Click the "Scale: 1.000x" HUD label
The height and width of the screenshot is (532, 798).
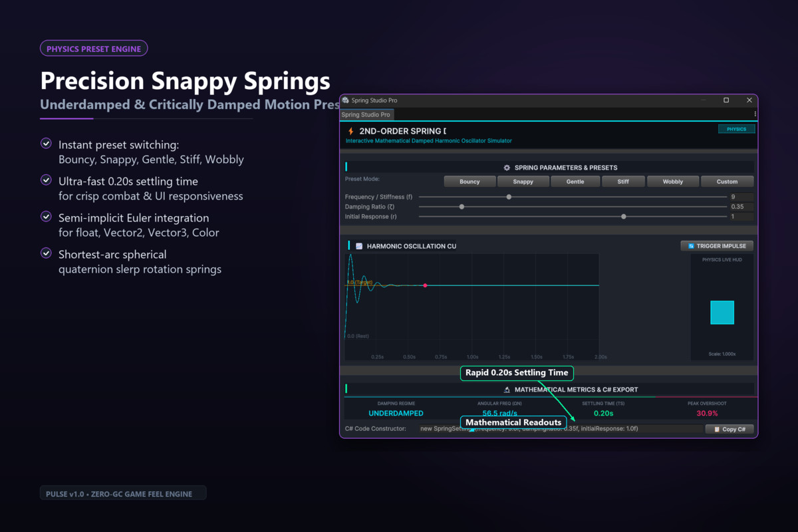(722, 354)
